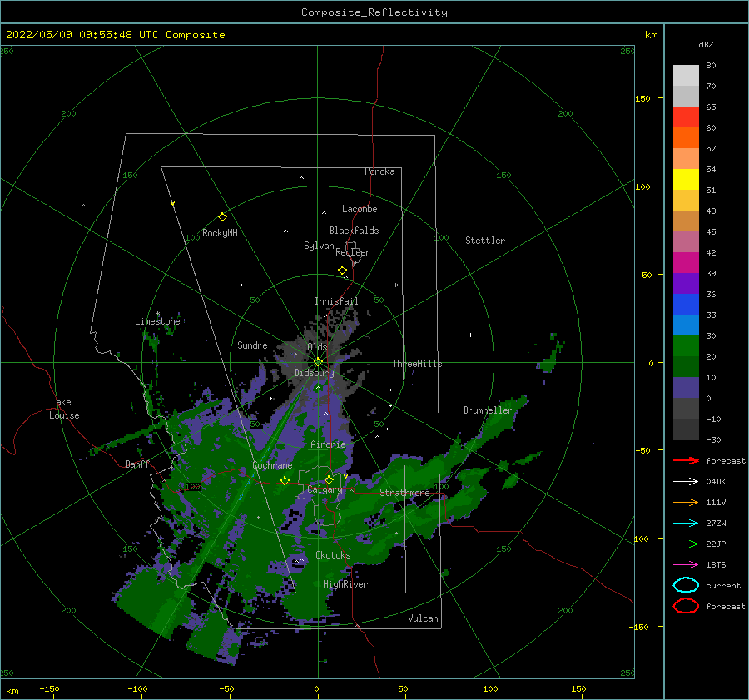
Task: Click the purple 36-39 dBZ swatch
Action: pos(686,283)
